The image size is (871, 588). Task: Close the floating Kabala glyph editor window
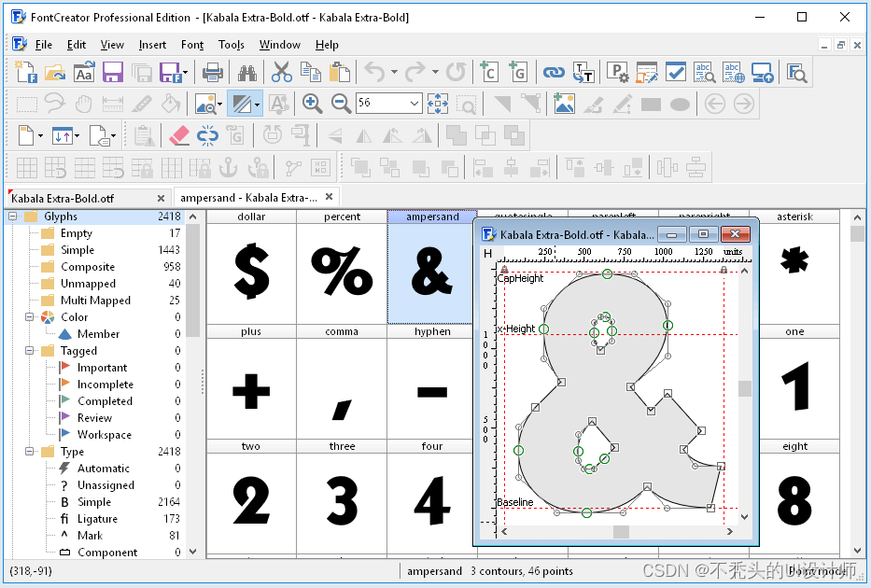pos(735,234)
